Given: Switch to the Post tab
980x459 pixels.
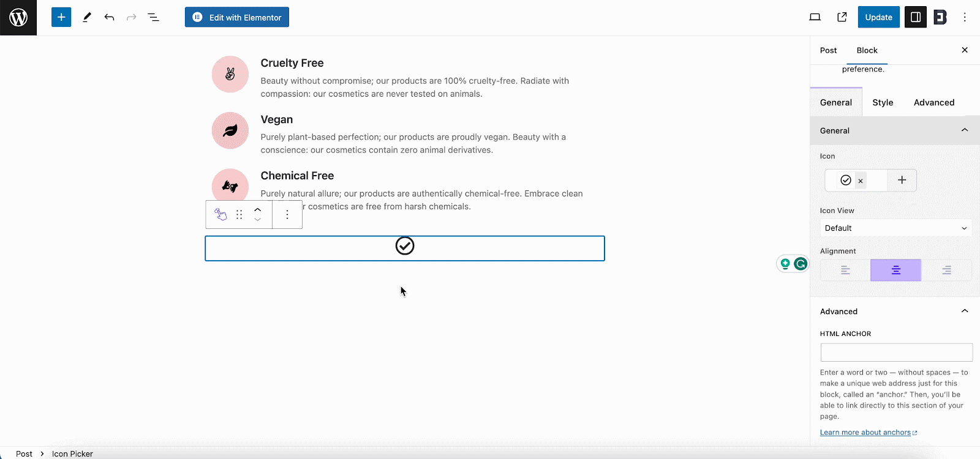Looking at the screenshot, I should pyautogui.click(x=828, y=50).
